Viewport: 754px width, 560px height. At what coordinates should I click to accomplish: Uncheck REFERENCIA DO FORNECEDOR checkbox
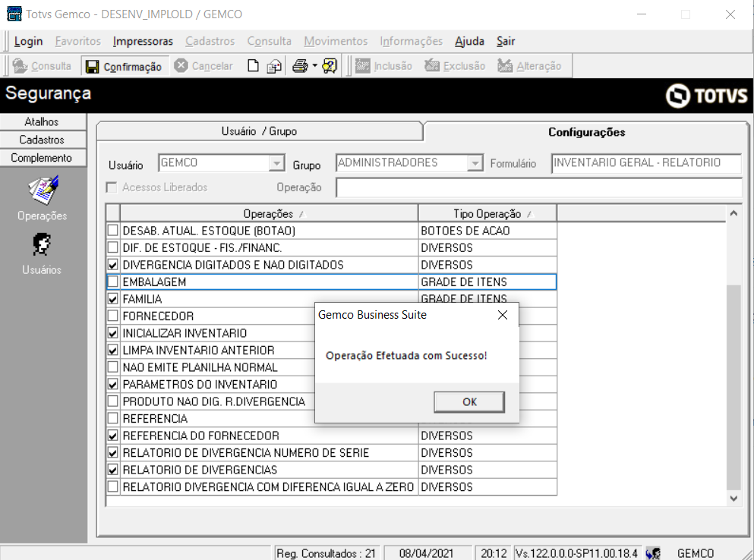coord(113,436)
